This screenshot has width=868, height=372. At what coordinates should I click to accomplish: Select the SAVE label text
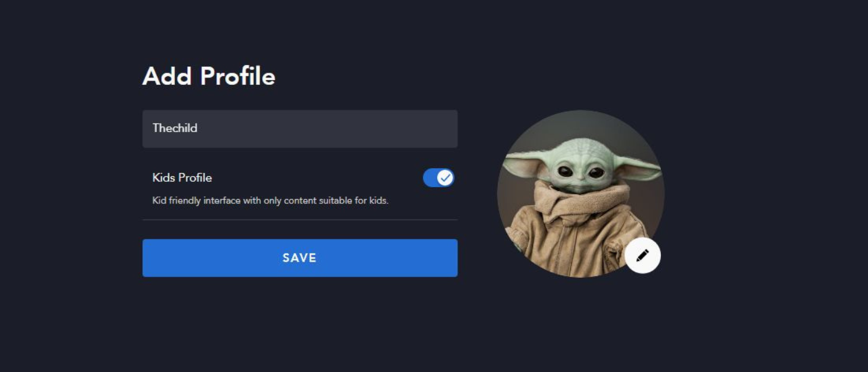(300, 258)
